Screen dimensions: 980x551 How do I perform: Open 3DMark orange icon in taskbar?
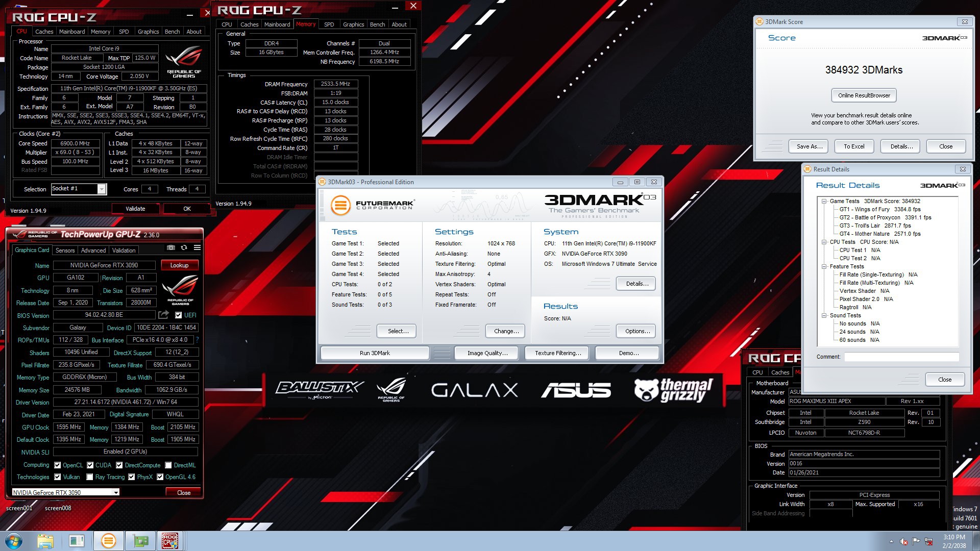[x=108, y=541]
